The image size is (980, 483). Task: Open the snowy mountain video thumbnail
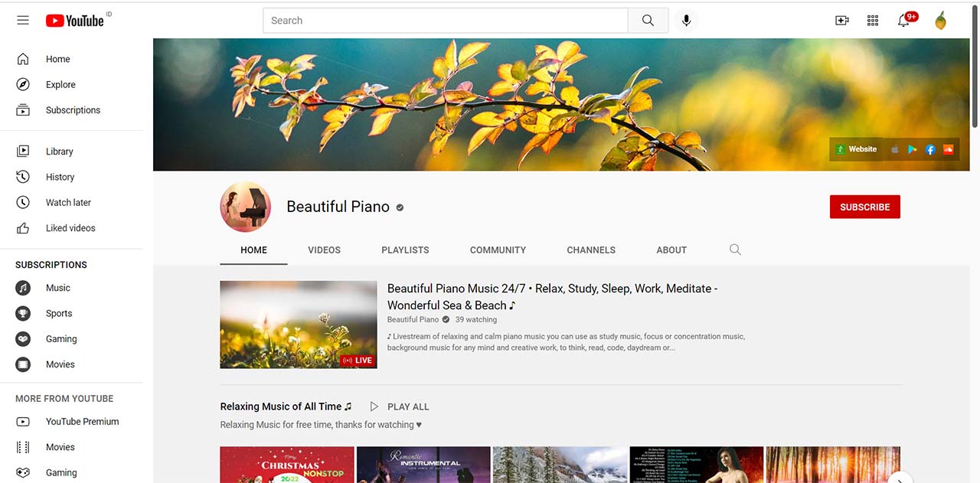pyautogui.click(x=560, y=465)
